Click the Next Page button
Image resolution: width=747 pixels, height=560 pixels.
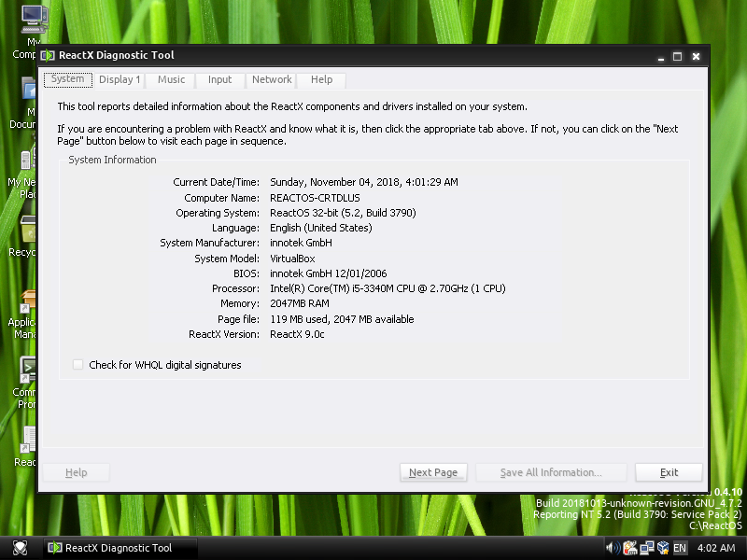[433, 472]
